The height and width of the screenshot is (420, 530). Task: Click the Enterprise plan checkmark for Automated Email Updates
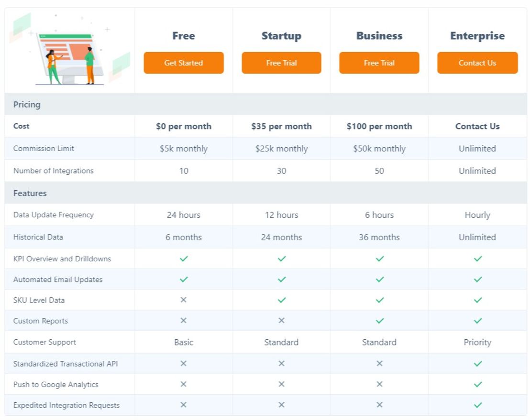point(477,279)
